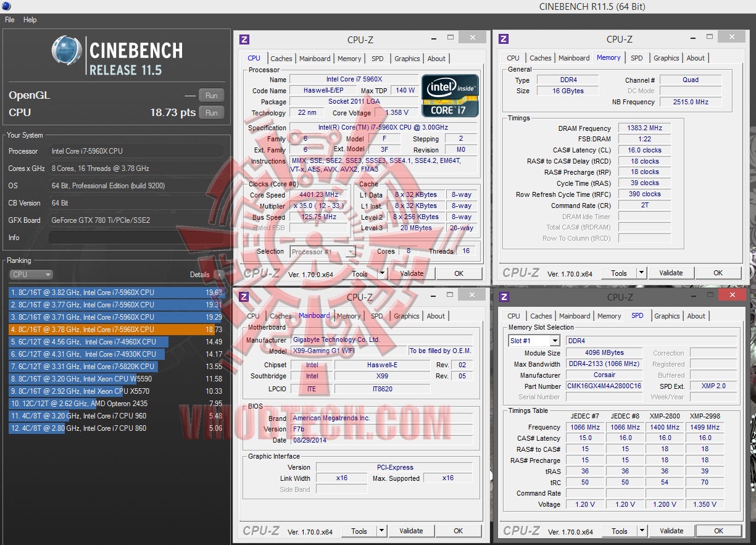Click the processor Name field Intel Core i7 5960X
Screen dimensions: 756x545
click(x=354, y=80)
